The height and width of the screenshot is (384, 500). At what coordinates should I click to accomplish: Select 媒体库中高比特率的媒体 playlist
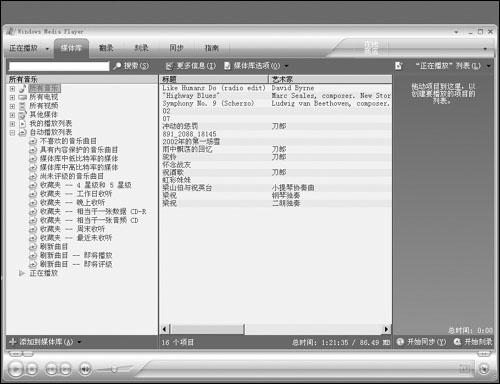(x=79, y=167)
